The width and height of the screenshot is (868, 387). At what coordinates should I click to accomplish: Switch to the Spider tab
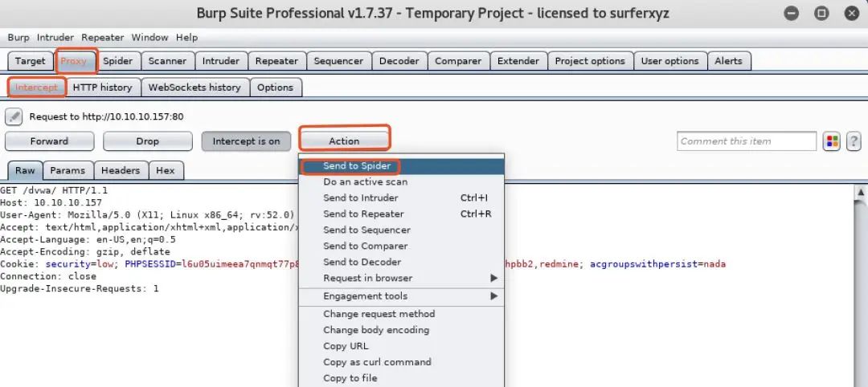(x=118, y=61)
